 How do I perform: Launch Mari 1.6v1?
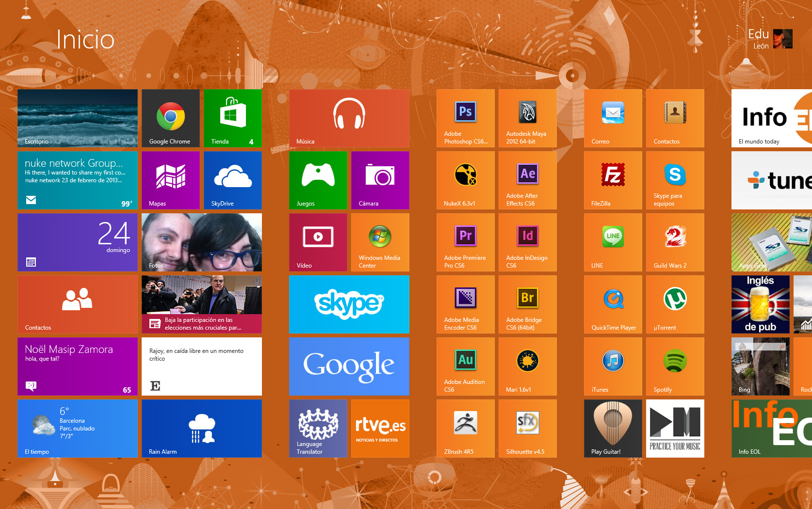point(527,366)
